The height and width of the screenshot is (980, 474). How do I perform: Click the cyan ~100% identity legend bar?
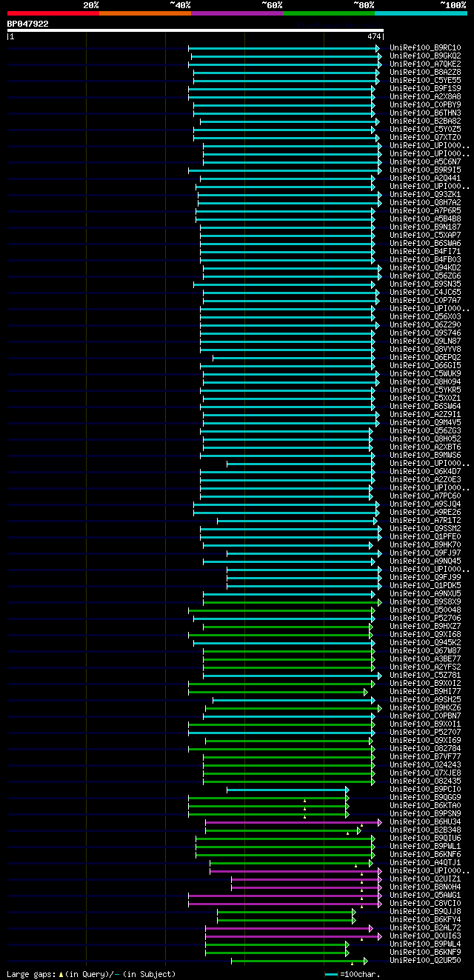pyautogui.click(x=421, y=13)
